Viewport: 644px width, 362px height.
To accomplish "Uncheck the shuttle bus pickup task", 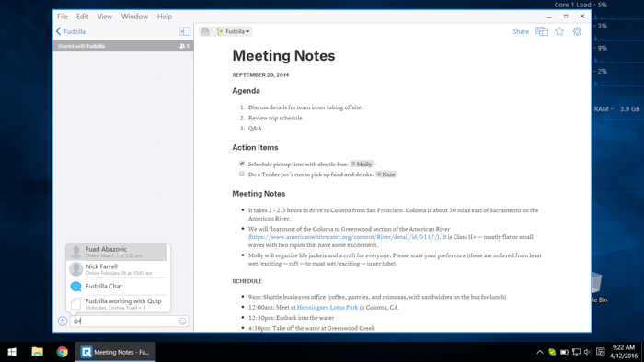I will click(x=242, y=164).
